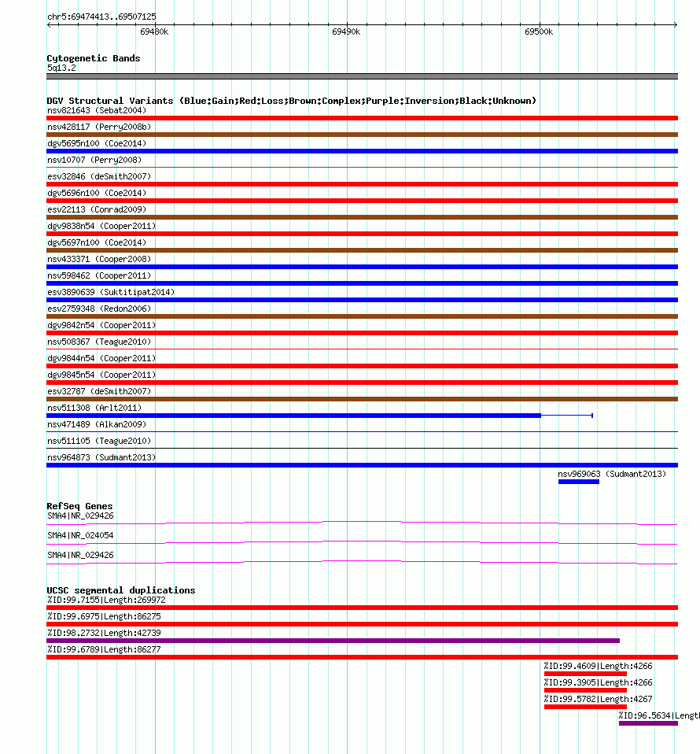Screen dimensions: 700x754
Task: Click duplication label %ID:99.4609|Length:4266
Action: coord(599,666)
